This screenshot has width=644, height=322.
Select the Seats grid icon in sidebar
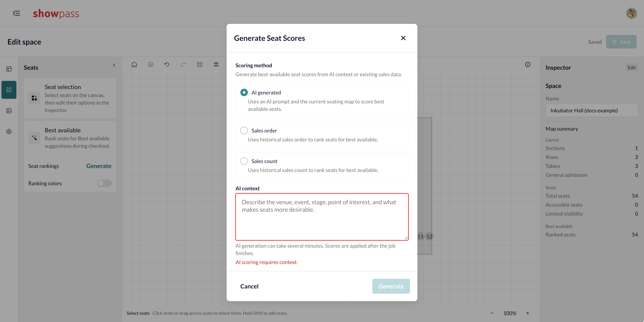[9, 90]
